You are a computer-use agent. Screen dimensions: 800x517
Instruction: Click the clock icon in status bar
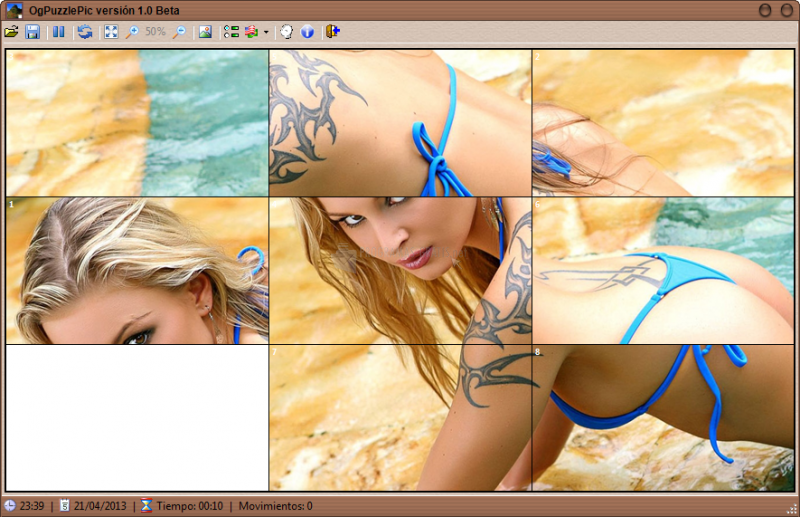point(10,506)
